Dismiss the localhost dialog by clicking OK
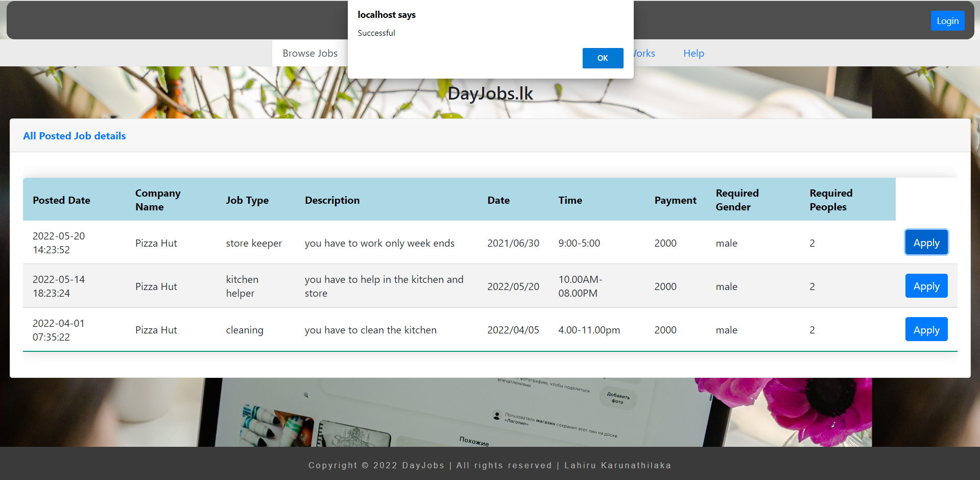 tap(603, 58)
